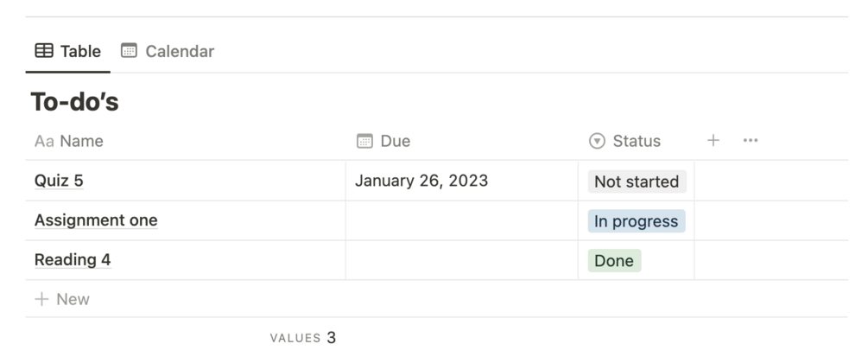Open the Done status dropdown

pyautogui.click(x=614, y=261)
